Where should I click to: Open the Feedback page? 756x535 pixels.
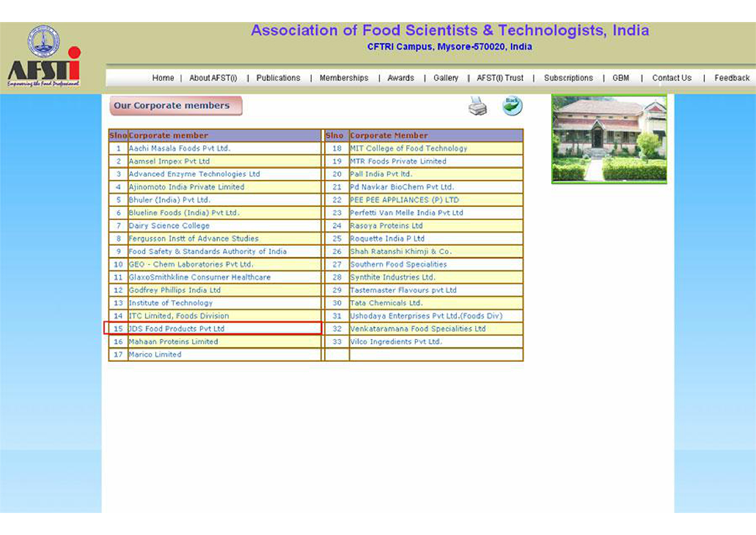pyautogui.click(x=731, y=78)
